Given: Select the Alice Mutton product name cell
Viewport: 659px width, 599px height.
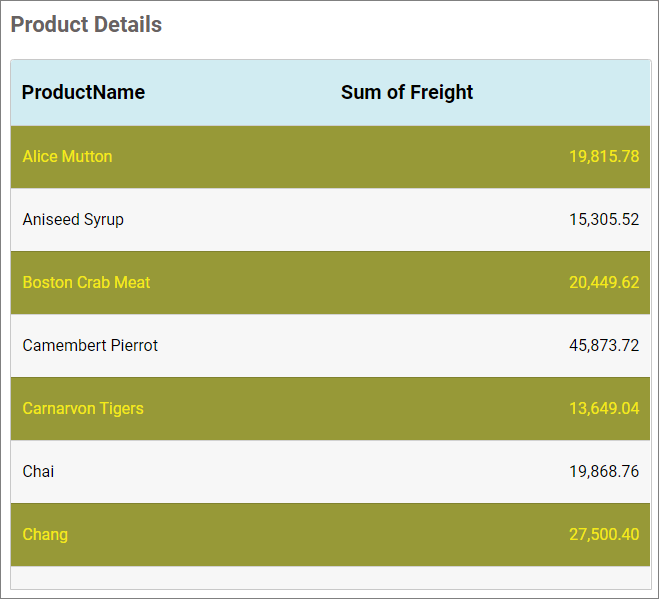Looking at the screenshot, I should point(67,156).
